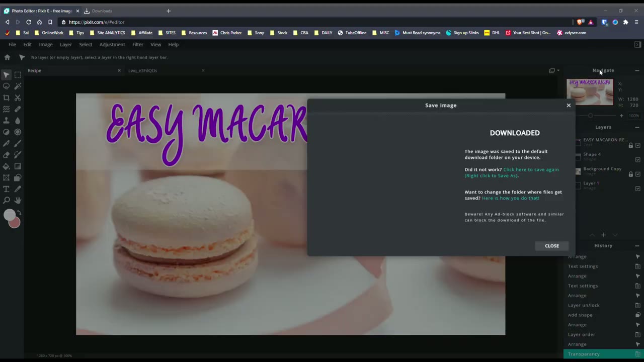
Task: Select the Crop tool
Action: tap(7, 98)
